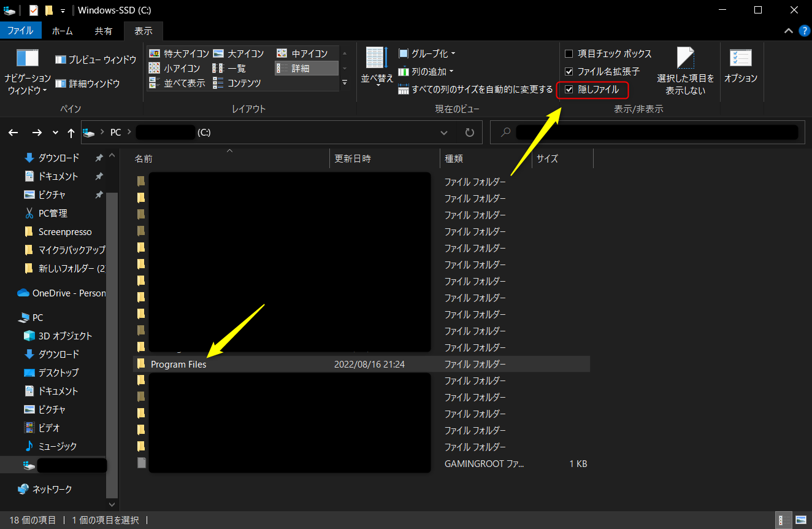
Task: Switch to the Home (ホーム) ribbon tab
Action: (x=62, y=31)
